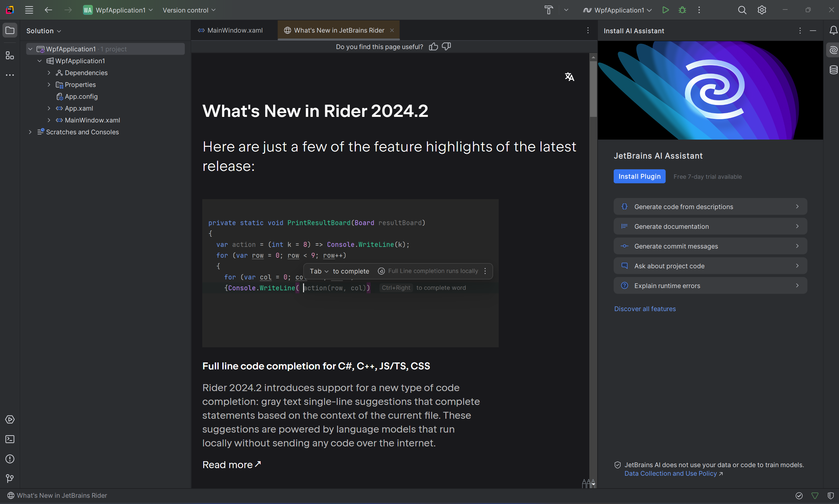The image size is (839, 504).
Task: Expand Scratches and Consoles
Action: pos(30,132)
